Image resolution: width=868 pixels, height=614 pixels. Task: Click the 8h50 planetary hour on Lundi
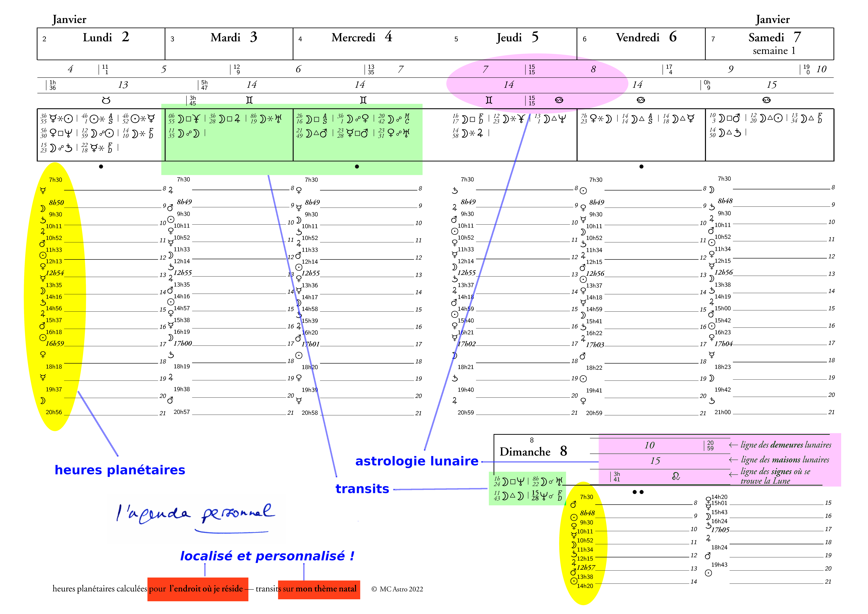pos(56,203)
